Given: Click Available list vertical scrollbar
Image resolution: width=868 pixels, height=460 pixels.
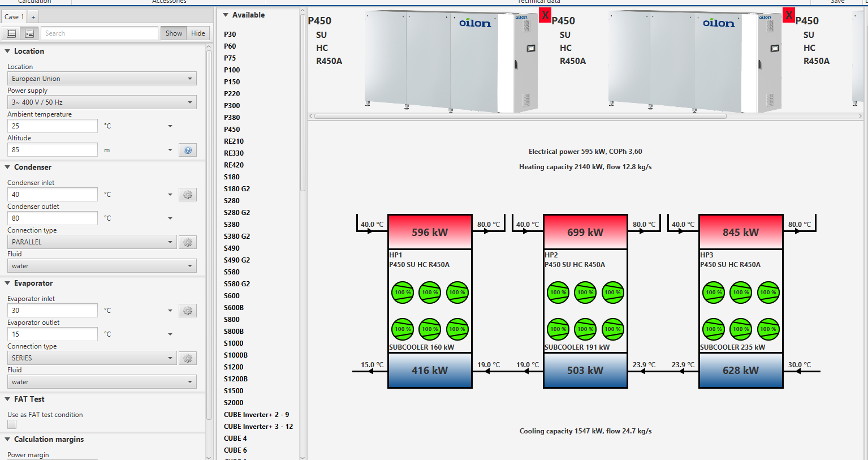Looking at the screenshot, I should (303, 102).
